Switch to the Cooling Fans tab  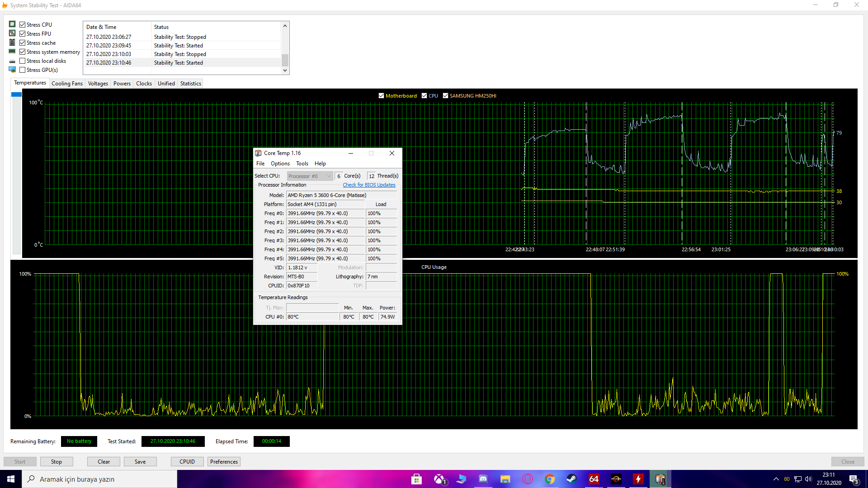tap(67, 84)
